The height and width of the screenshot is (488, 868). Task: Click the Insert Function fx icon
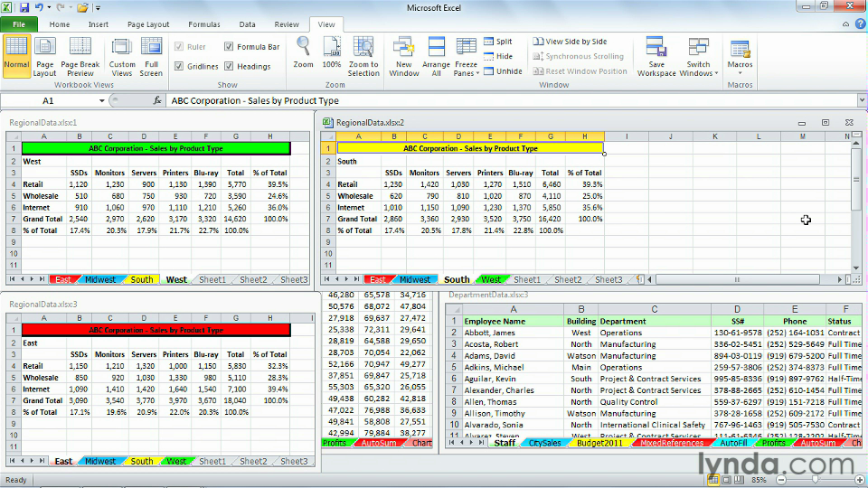click(157, 100)
